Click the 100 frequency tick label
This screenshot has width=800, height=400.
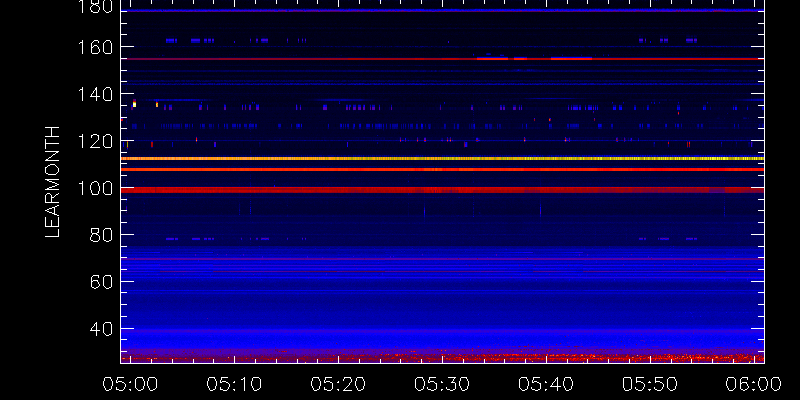[x=97, y=188]
